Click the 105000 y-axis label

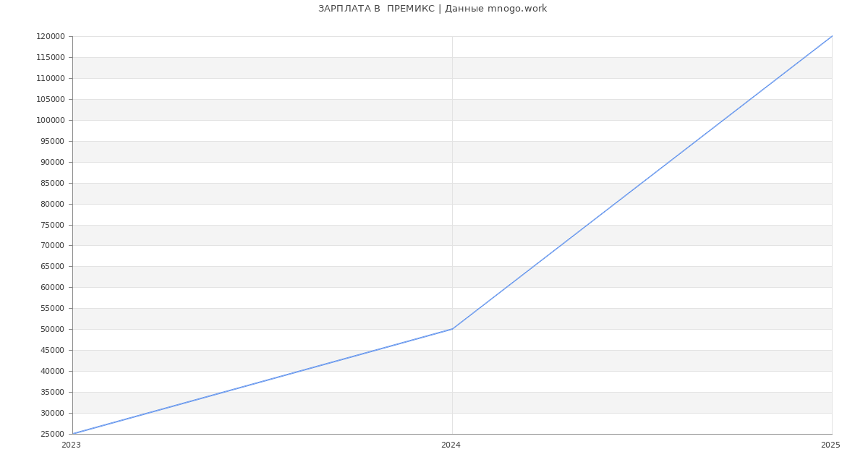[51, 99]
